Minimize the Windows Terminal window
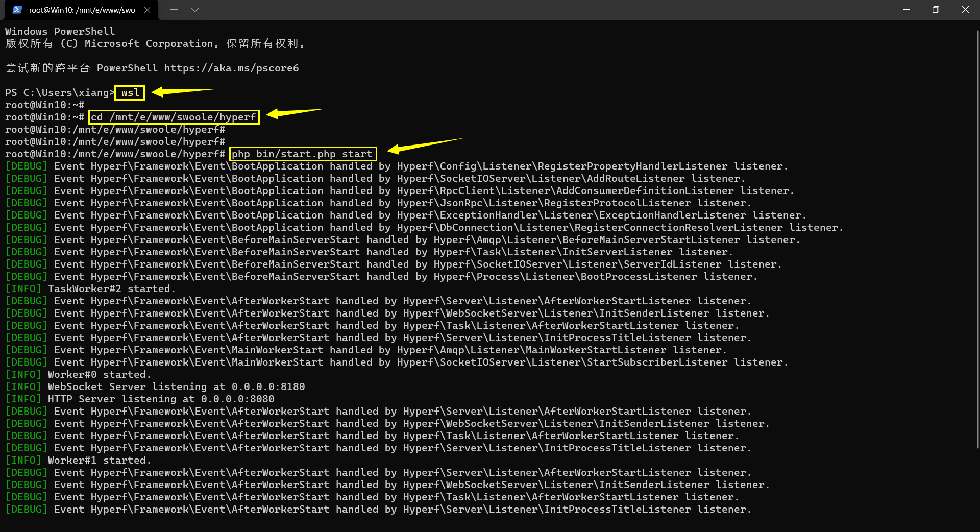Screen dimensions: 980x532 tap(905, 9)
